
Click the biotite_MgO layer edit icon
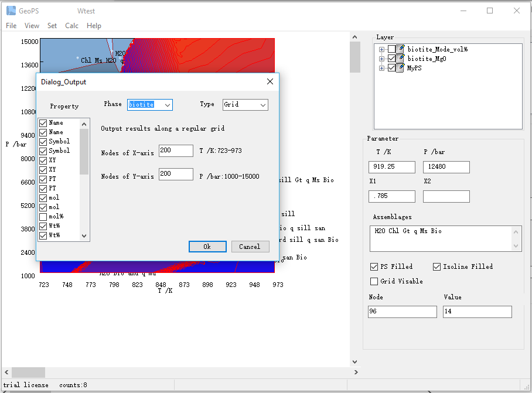pyautogui.click(x=401, y=59)
